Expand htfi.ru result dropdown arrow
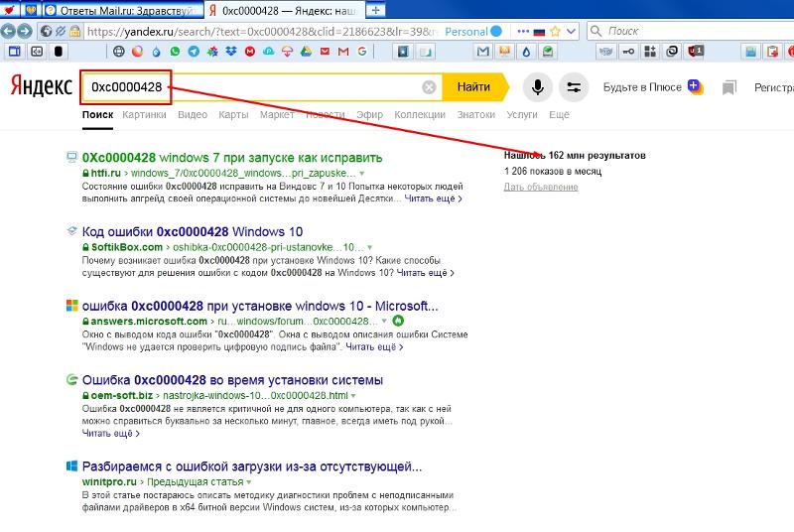This screenshot has height=532, width=794. (x=361, y=174)
